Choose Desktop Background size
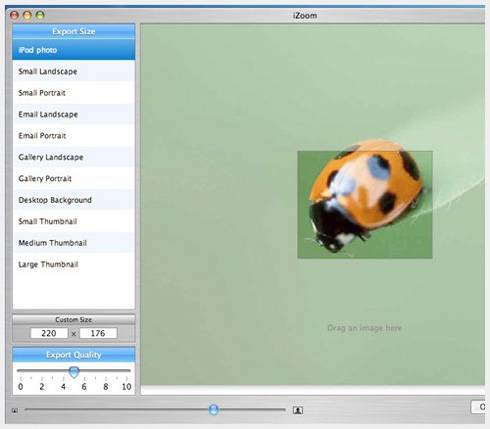 coord(74,200)
